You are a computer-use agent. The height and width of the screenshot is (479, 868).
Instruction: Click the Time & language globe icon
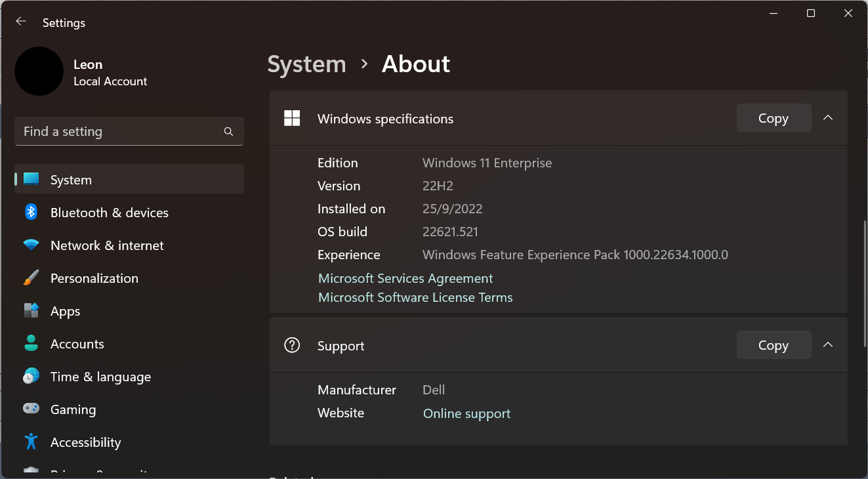tap(31, 376)
